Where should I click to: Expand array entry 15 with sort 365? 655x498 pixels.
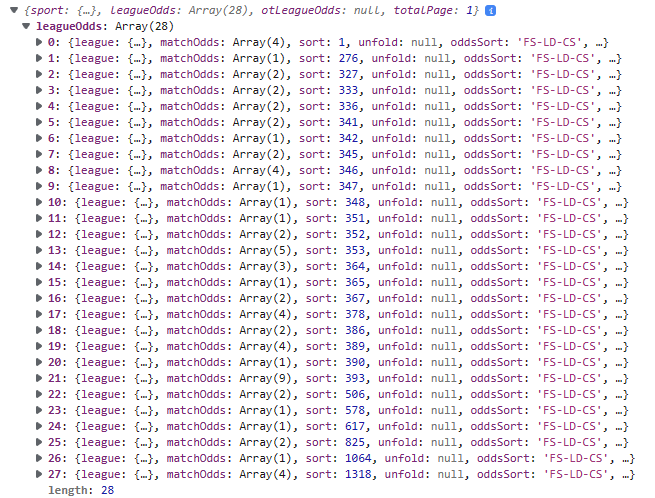point(39,282)
